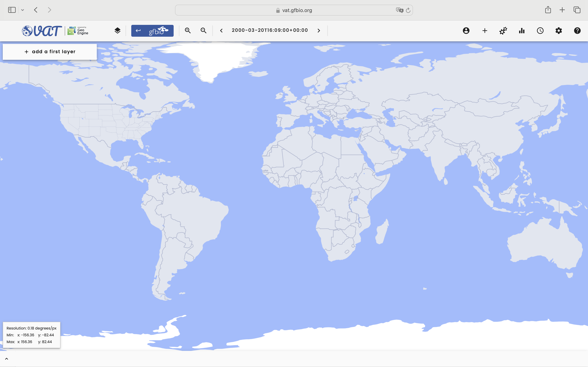Select the help question mark menu

577,30
